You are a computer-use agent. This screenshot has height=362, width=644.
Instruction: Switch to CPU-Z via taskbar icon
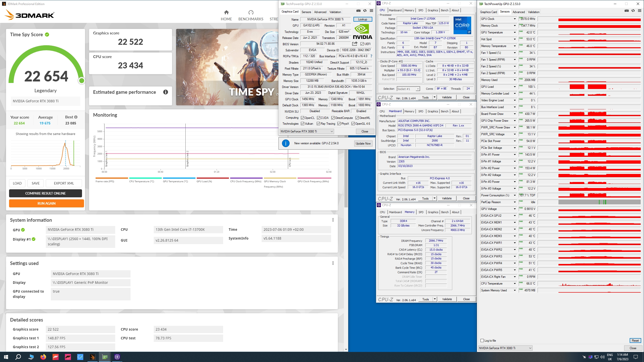tap(117, 357)
